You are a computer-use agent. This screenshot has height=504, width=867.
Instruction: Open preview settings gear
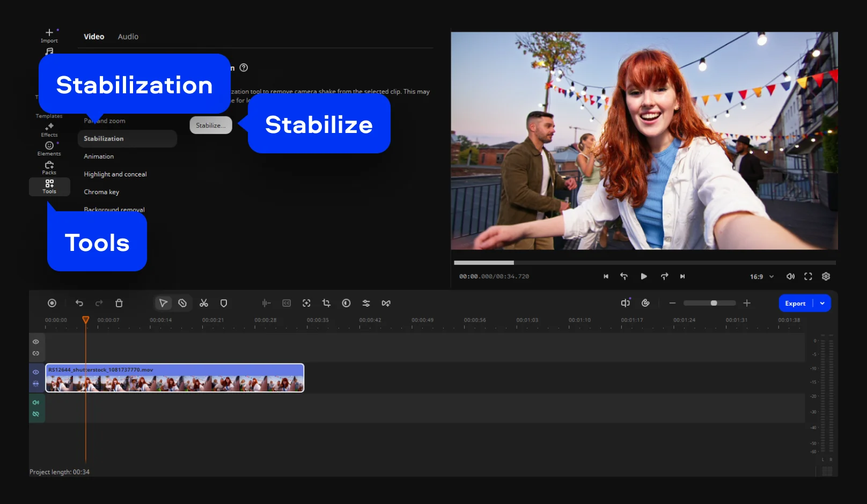coord(826,277)
